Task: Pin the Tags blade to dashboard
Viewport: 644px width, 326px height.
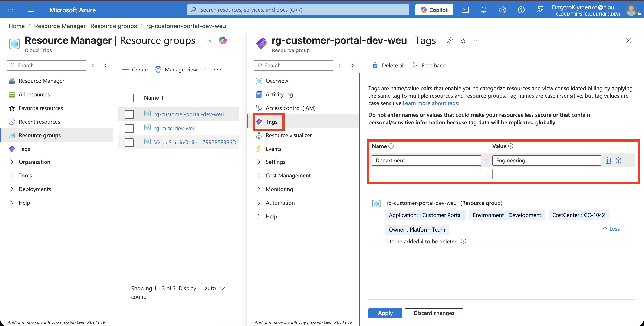Action: coord(450,40)
